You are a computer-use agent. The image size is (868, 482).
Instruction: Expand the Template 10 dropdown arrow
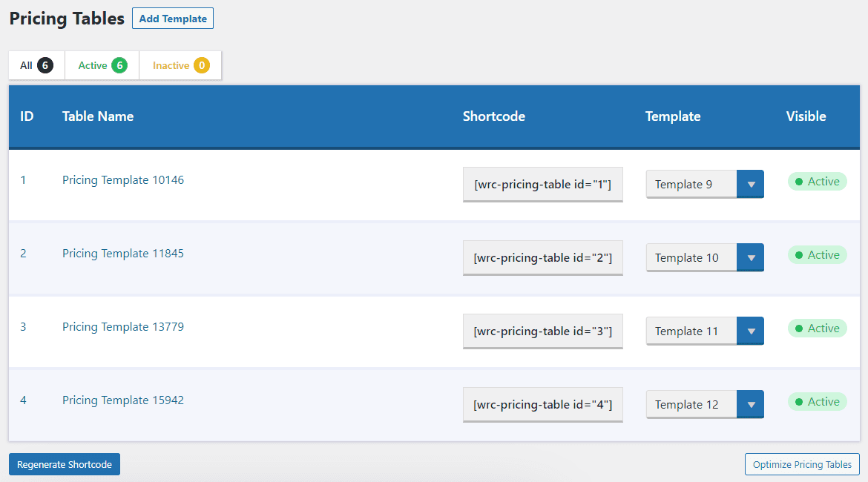pyautogui.click(x=750, y=258)
